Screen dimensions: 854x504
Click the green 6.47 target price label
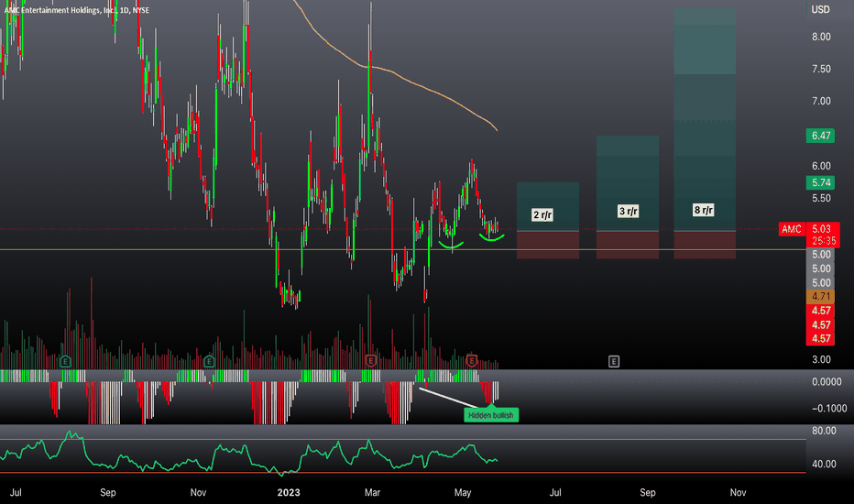(821, 136)
